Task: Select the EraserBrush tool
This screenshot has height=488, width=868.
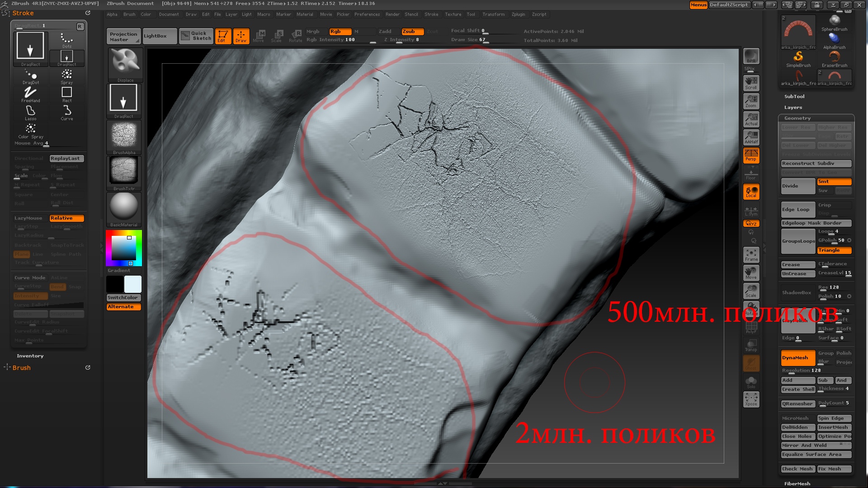Action: [834, 59]
